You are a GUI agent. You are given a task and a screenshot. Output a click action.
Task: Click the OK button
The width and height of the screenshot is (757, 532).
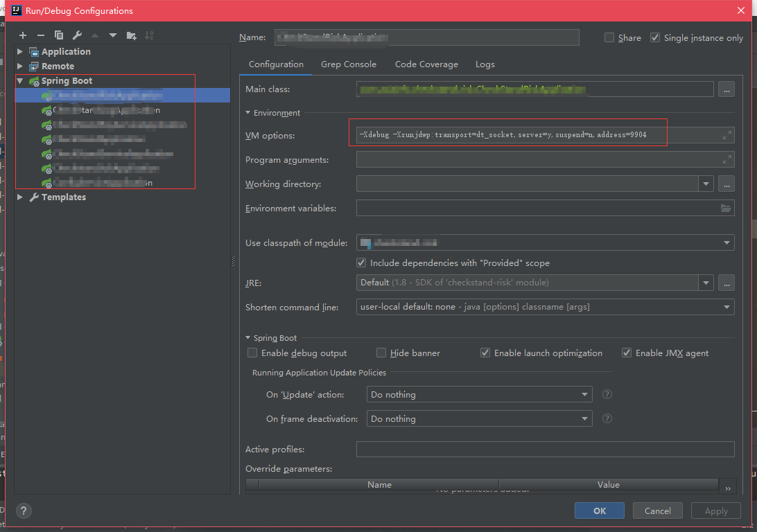[x=600, y=511]
